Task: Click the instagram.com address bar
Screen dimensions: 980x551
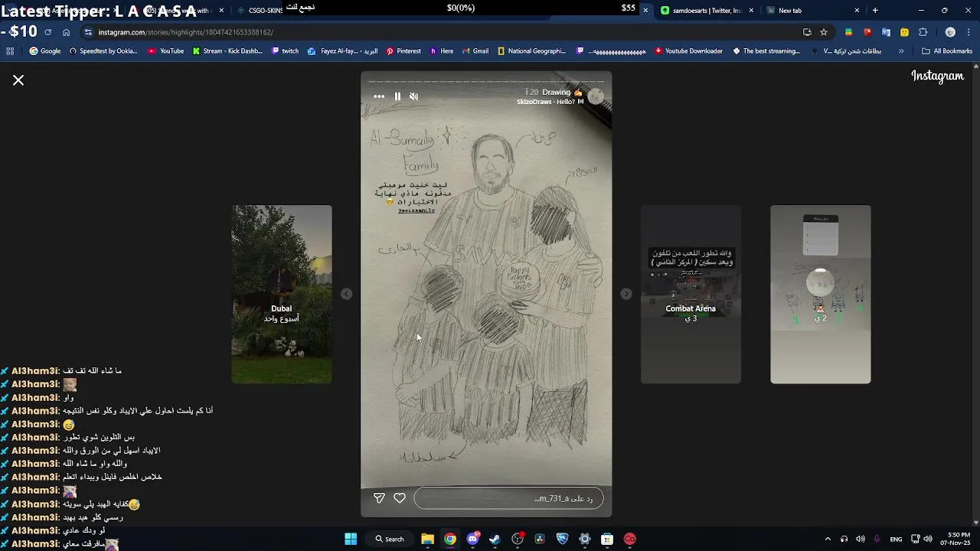Action: click(444, 32)
